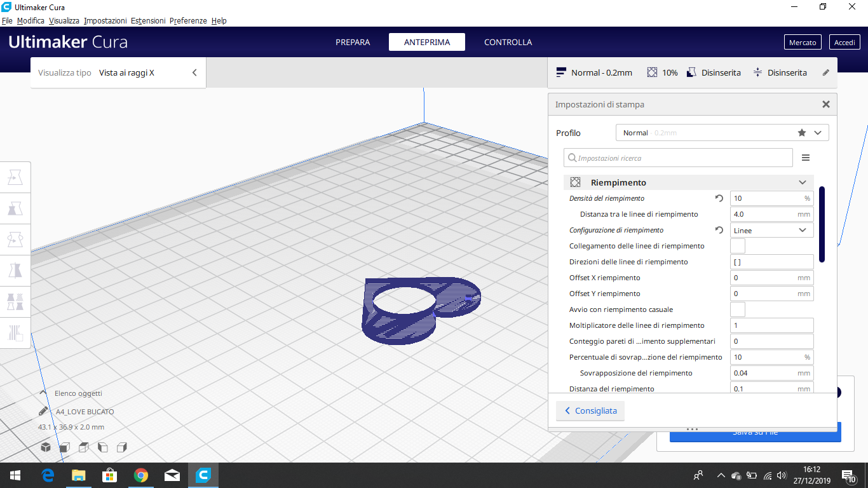Open the Estensioni menu
The height and width of the screenshot is (488, 868).
pyautogui.click(x=148, y=21)
